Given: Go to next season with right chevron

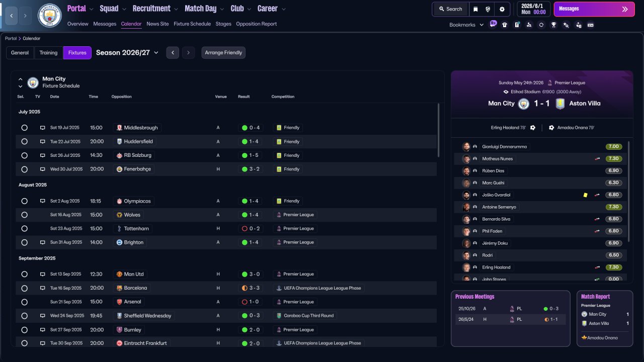Looking at the screenshot, I should [x=189, y=53].
